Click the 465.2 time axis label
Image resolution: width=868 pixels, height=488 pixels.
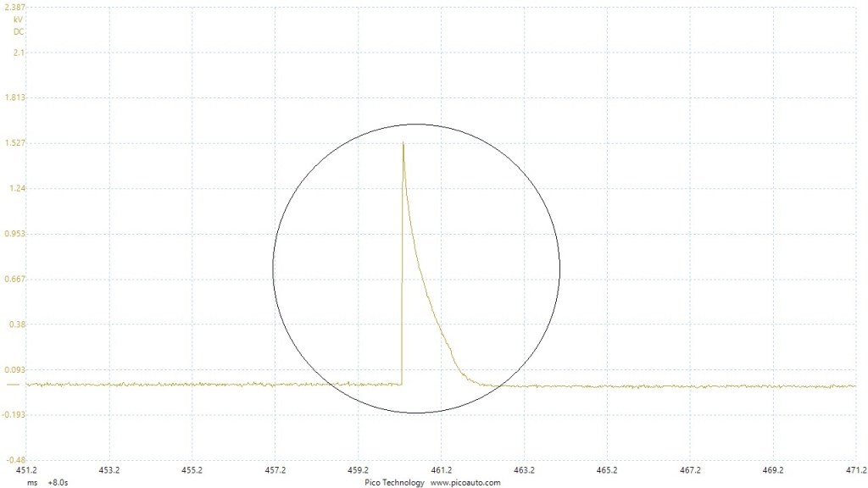607,469
